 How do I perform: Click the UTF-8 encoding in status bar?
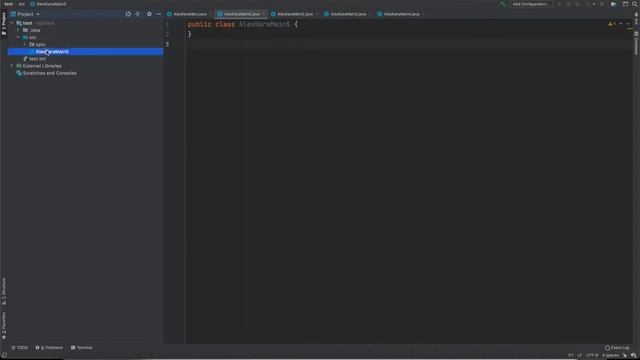click(592, 356)
